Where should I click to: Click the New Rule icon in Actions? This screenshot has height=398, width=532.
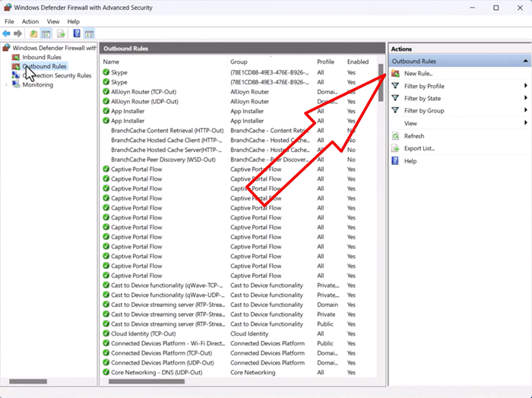[396, 74]
